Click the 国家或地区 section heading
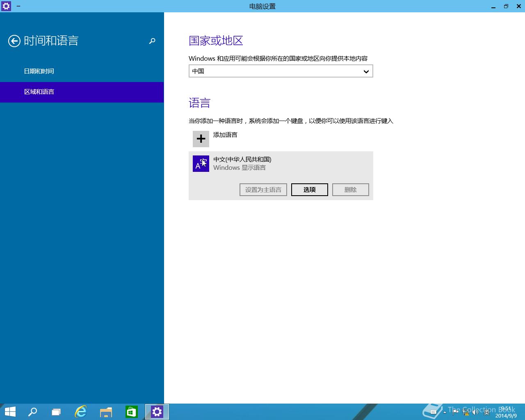The width and height of the screenshot is (525, 420). coord(216,41)
